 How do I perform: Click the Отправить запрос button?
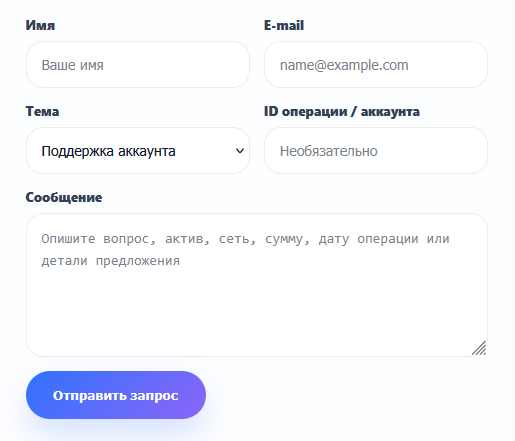pyautogui.click(x=116, y=395)
